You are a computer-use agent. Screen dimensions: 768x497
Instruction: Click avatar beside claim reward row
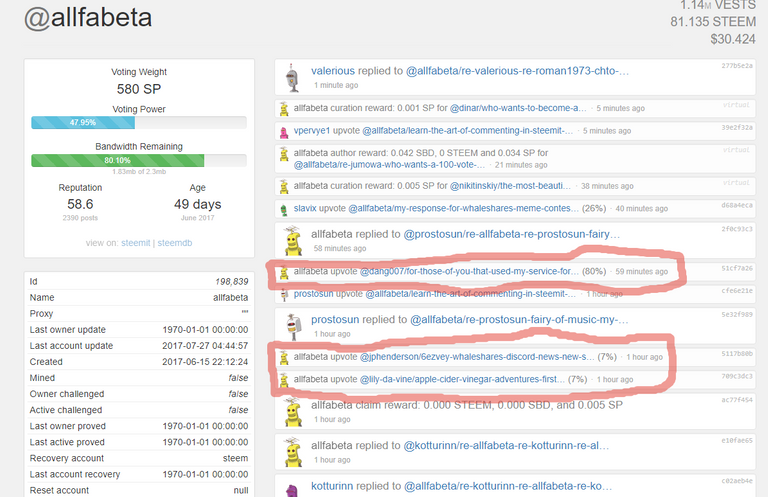[293, 412]
